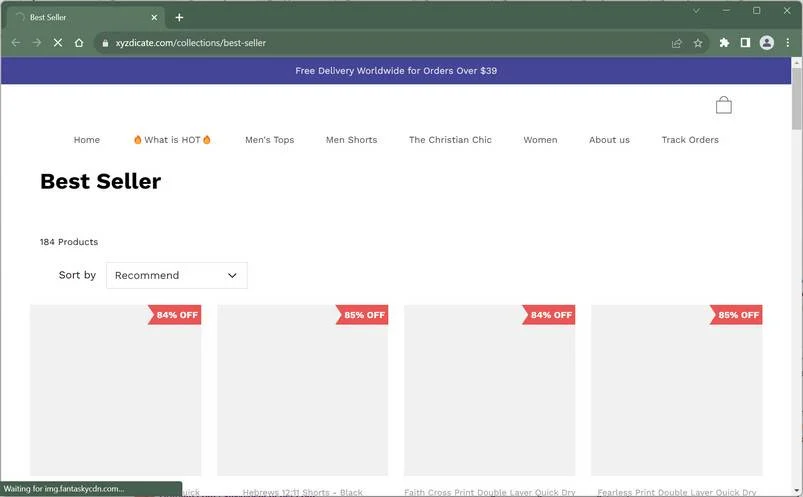Go forward in browser history
This screenshot has width=803, height=497.
tap(37, 43)
